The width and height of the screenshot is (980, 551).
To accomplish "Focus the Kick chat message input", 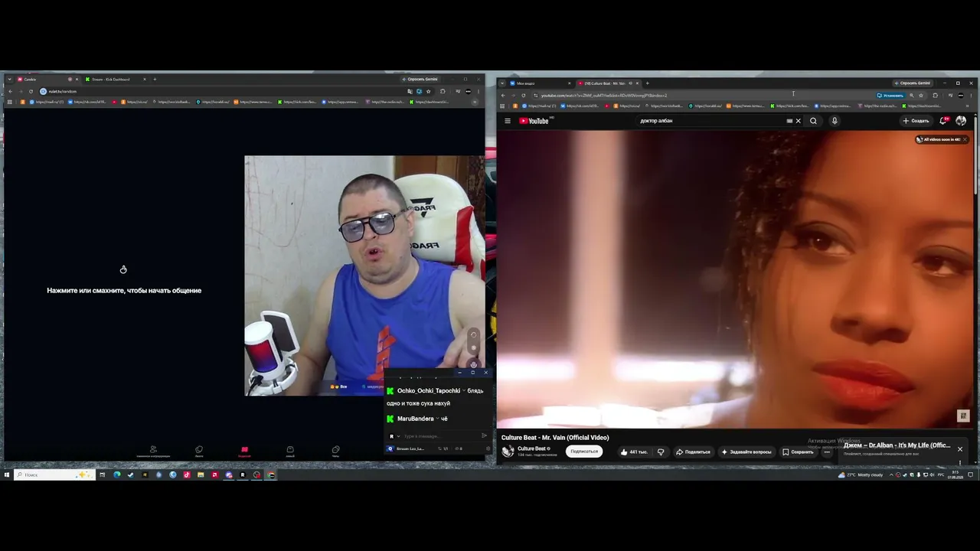I will [440, 436].
